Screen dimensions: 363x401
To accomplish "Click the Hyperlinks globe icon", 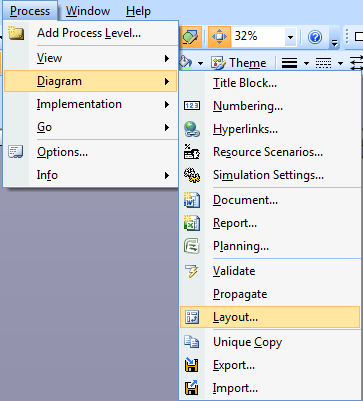I will click(192, 129).
